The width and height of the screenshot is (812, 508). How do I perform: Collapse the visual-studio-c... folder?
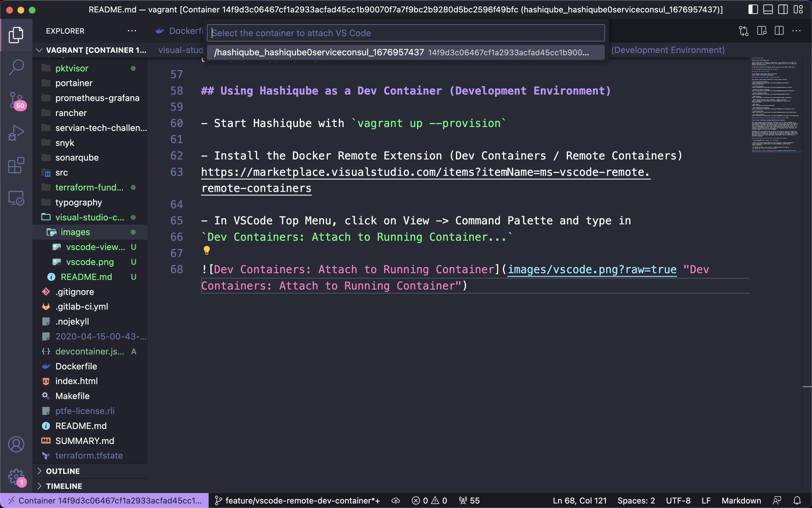(x=90, y=217)
